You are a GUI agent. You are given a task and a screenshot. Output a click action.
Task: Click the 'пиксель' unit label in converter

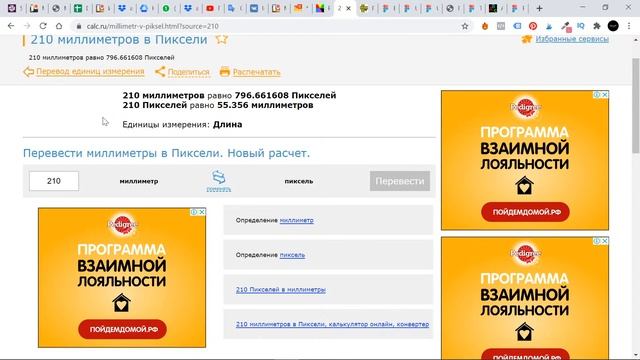[299, 181]
